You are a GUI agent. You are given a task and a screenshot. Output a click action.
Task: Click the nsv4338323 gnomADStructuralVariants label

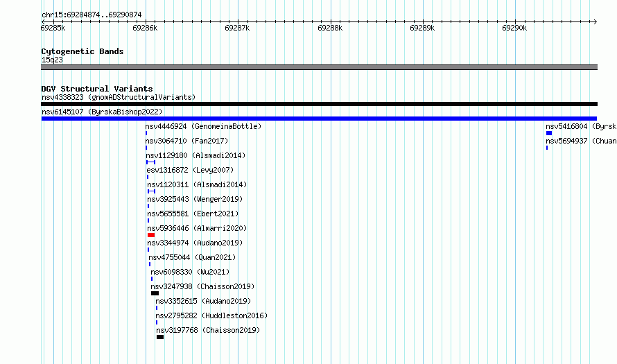click(119, 97)
